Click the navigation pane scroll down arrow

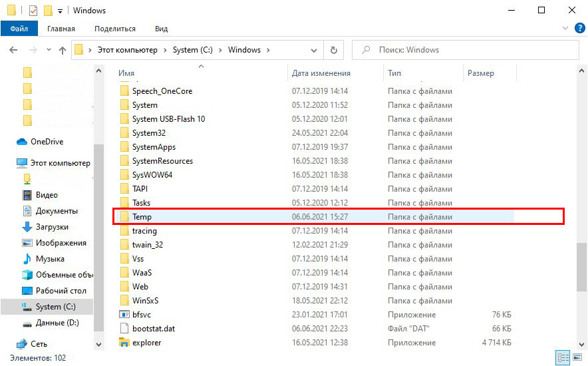click(98, 344)
